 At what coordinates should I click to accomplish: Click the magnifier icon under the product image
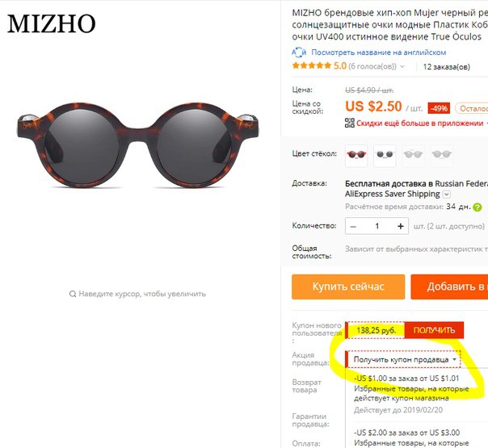[73, 294]
